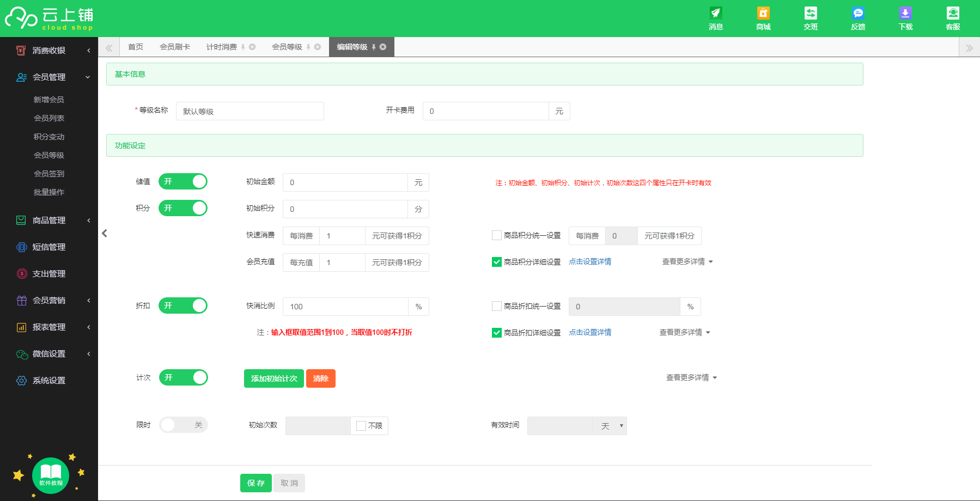Open 批量操作 in the sidebar
The width and height of the screenshot is (980, 501).
pos(49,192)
